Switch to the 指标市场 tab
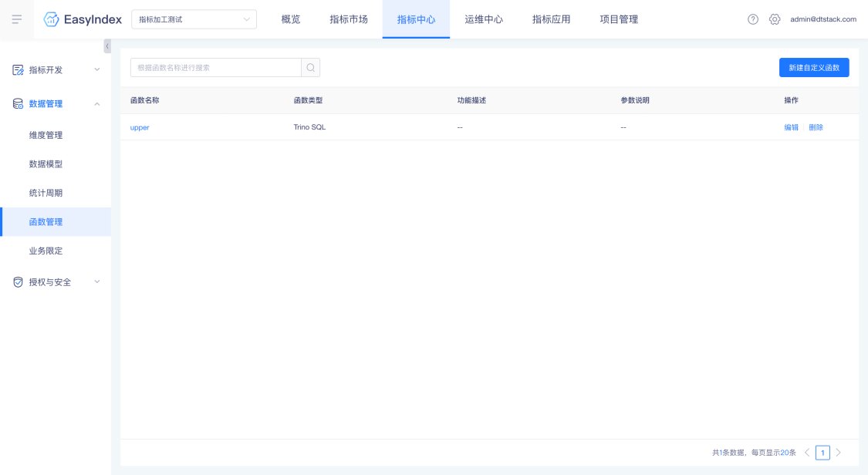The width and height of the screenshot is (868, 475). tap(349, 19)
